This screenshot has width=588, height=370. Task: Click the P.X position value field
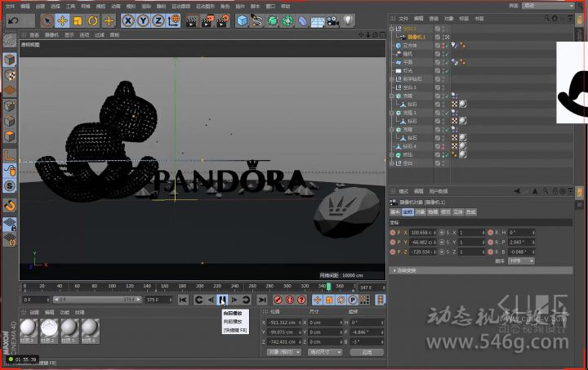tap(423, 233)
